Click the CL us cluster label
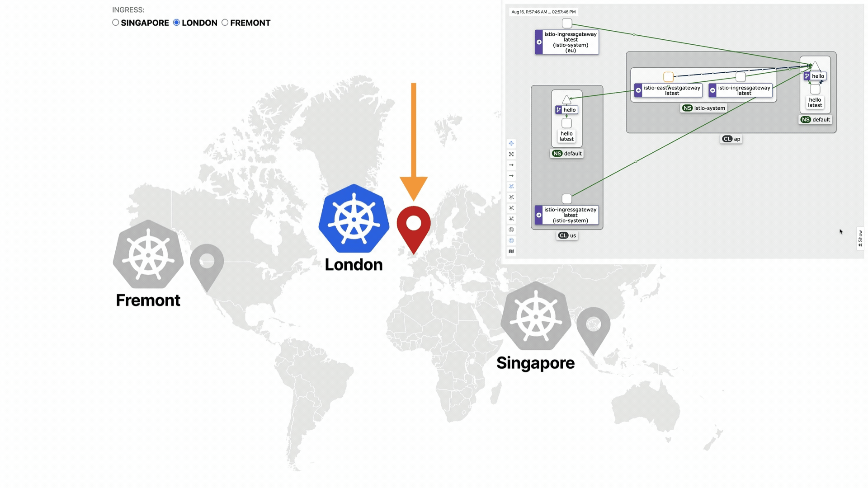The image size is (868, 488). [567, 235]
